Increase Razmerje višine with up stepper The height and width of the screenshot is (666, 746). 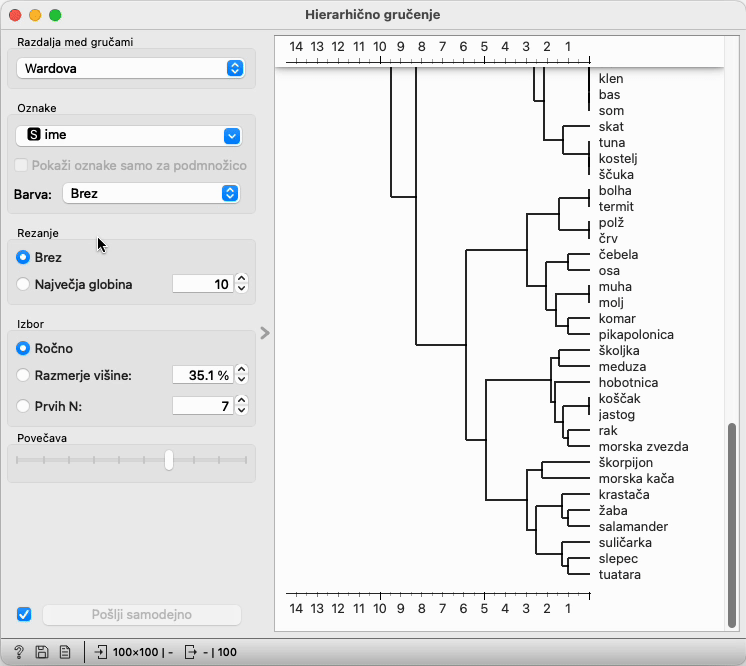[x=242, y=370]
